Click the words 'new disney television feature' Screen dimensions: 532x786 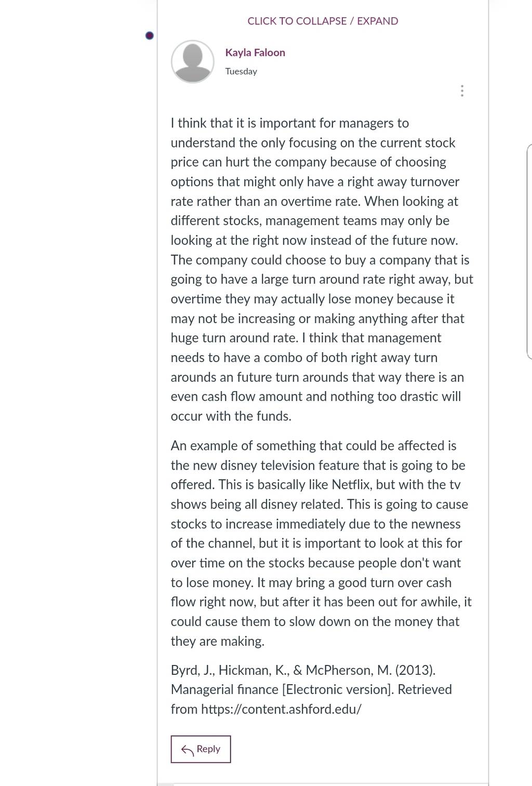tap(294, 465)
